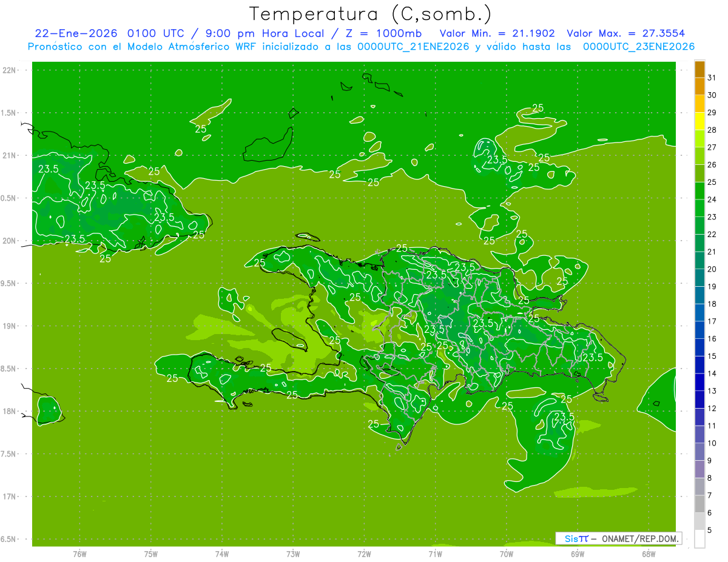728x562 pixels.
Task: Click the date text '22-Ene-2026'
Action: pos(76,33)
